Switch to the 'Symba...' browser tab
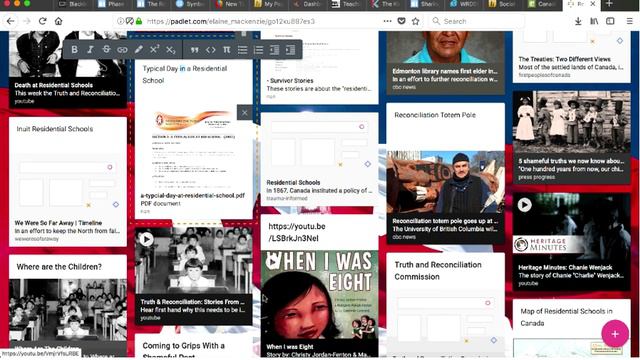The height and width of the screenshot is (360, 640). (191, 4)
